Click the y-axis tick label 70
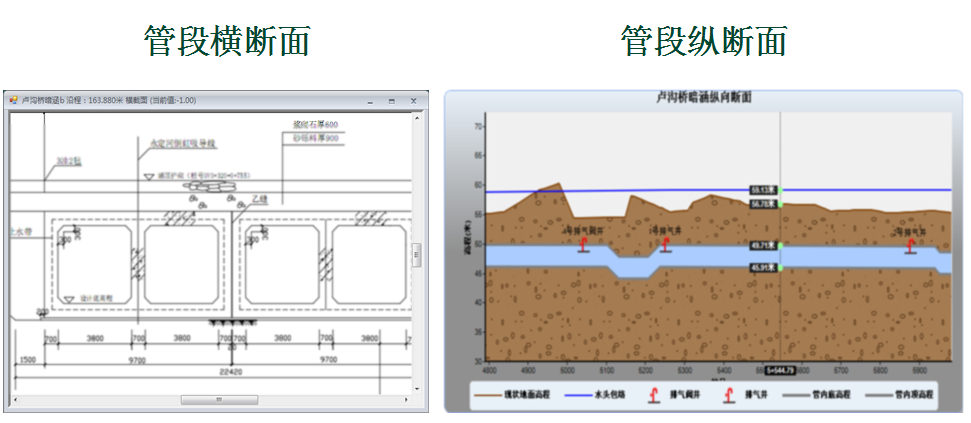This screenshot has height=423, width=971. tap(477, 126)
